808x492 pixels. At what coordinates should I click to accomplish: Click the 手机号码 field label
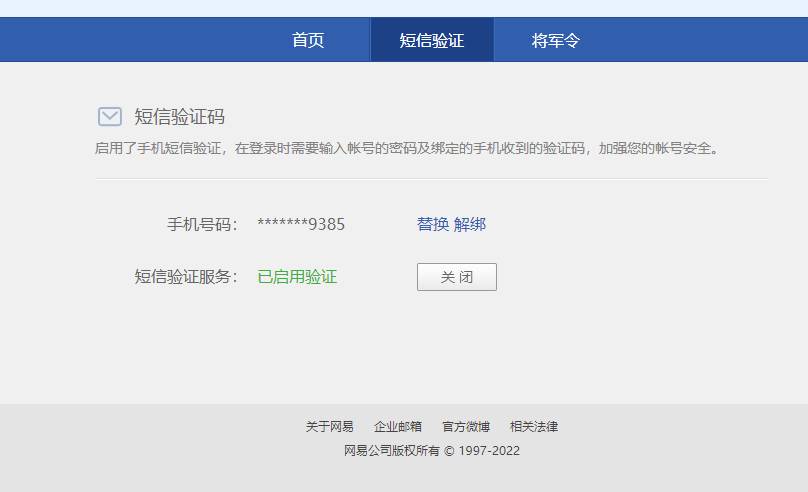202,224
